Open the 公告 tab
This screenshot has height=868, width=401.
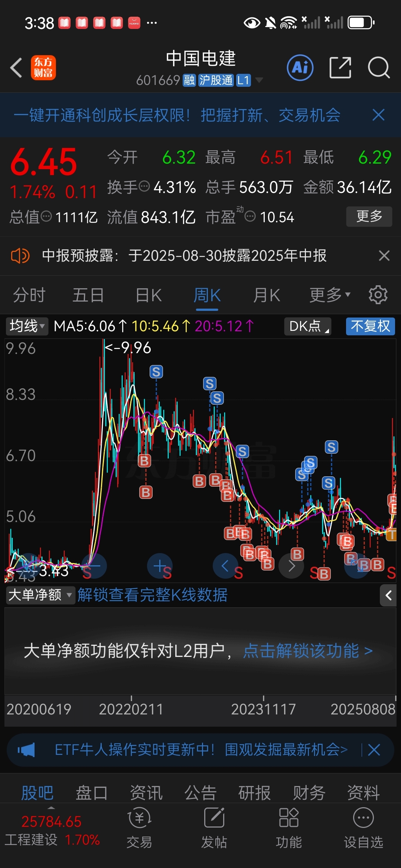coord(200,793)
